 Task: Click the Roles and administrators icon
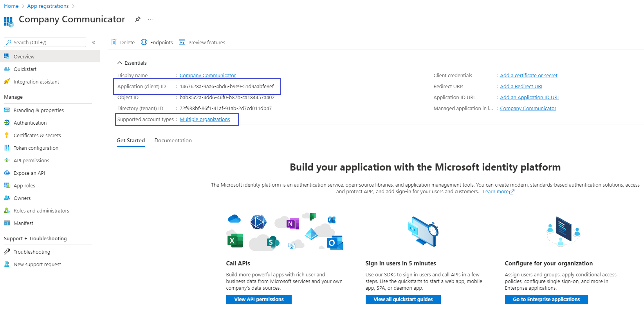(7, 211)
